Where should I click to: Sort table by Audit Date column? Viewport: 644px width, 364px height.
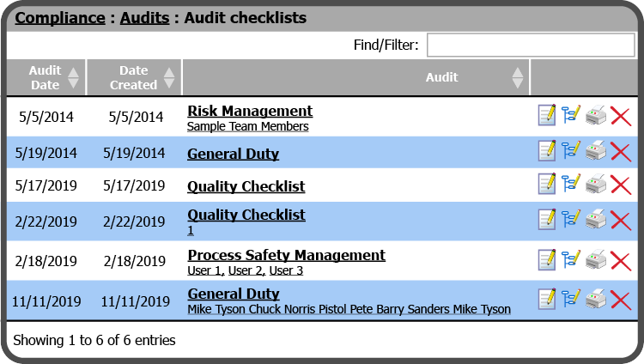point(46,78)
